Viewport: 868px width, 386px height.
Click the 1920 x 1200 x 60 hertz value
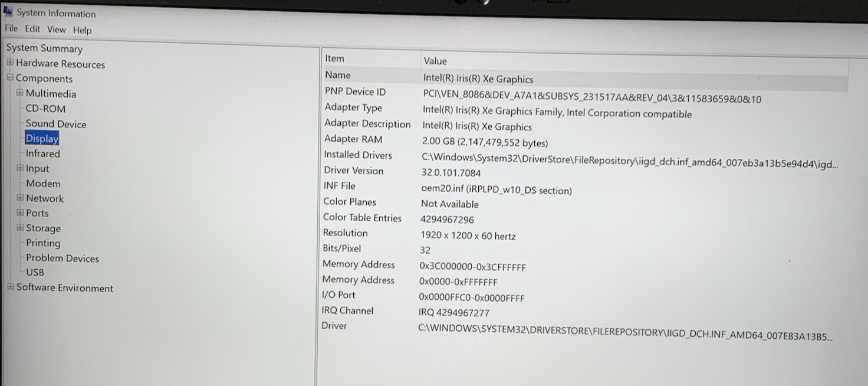click(x=468, y=236)
